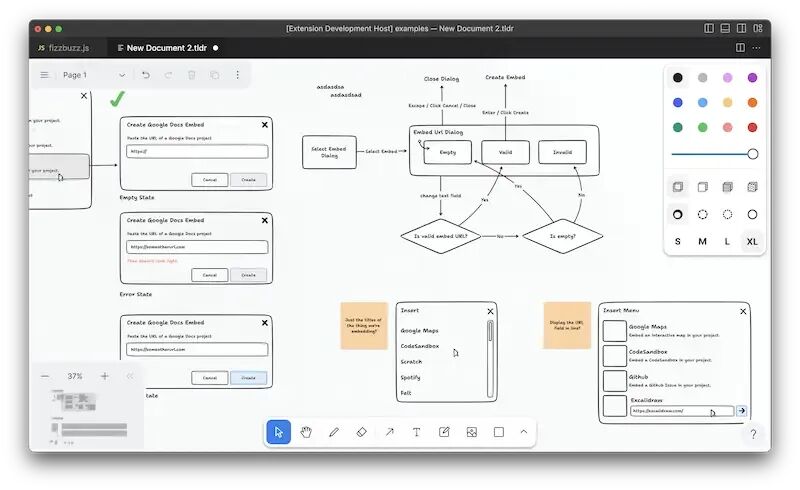Click 'Google Maps' in Insert list
Viewport: 800px width, 490px height.
click(x=419, y=331)
